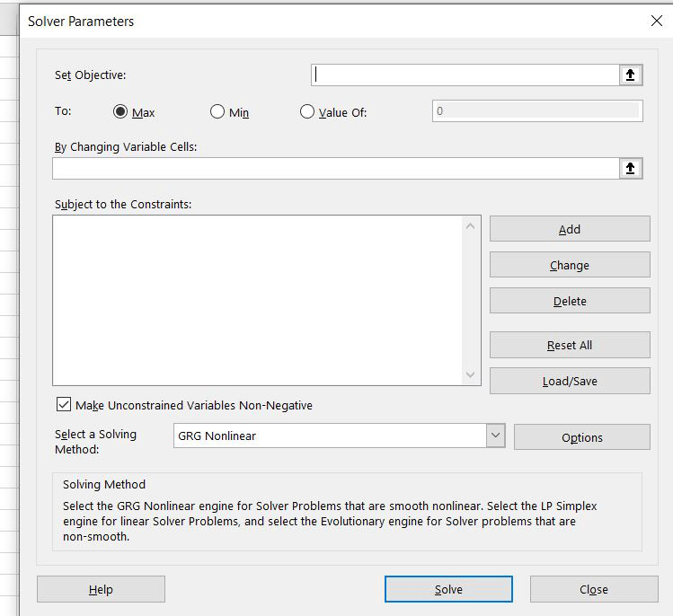This screenshot has height=616, width=673.
Task: Click the 'Subject to the Constraints:' label
Action: coord(123,204)
